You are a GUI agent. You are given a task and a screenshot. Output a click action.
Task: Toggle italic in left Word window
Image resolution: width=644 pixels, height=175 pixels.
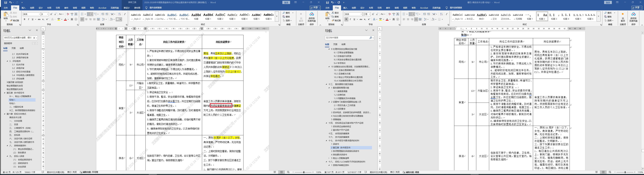pyautogui.click(x=28, y=19)
